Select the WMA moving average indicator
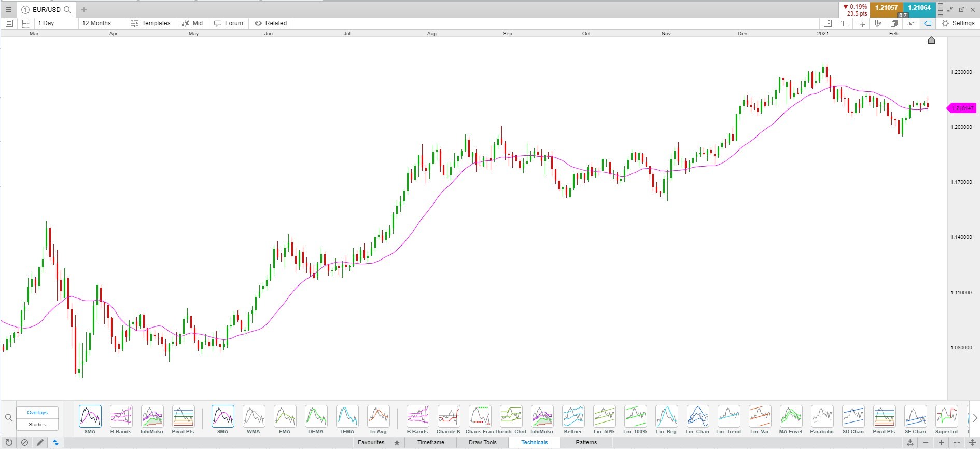This screenshot has height=449, width=980. coord(254,419)
